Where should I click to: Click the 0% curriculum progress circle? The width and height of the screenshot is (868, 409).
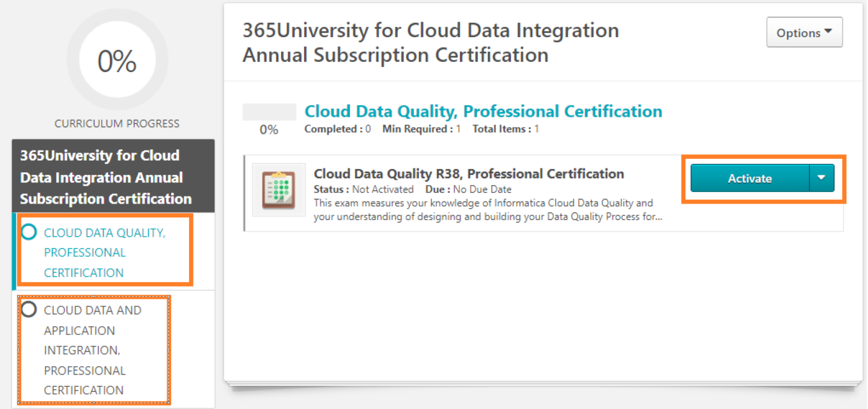118,60
